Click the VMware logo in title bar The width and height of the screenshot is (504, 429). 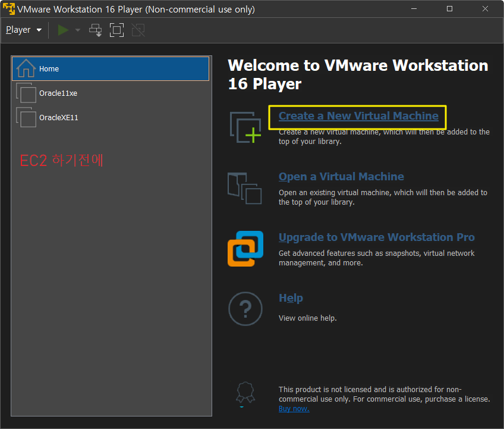click(9, 9)
